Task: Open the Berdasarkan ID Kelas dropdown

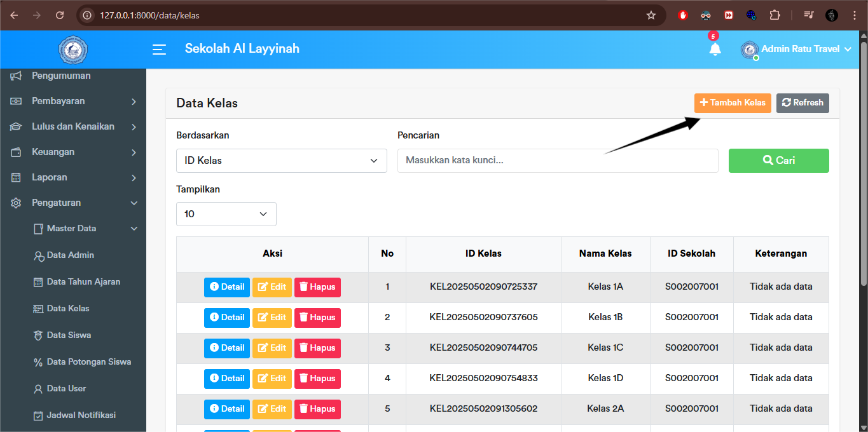Action: 281,160
